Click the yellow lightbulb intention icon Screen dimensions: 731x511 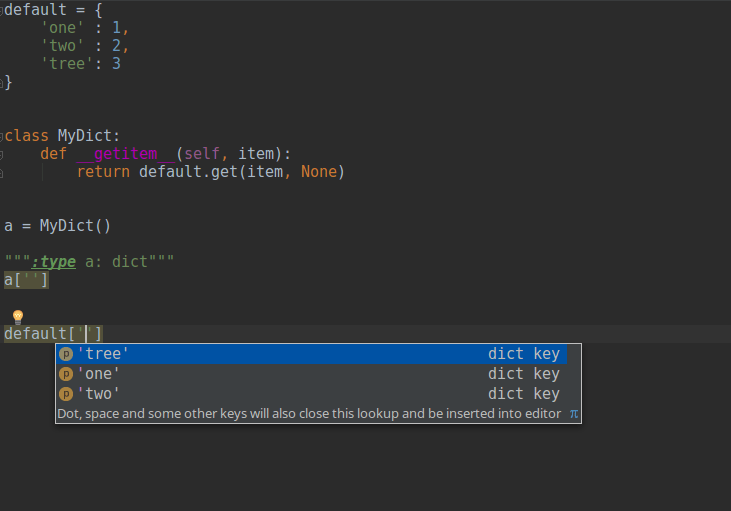17,317
